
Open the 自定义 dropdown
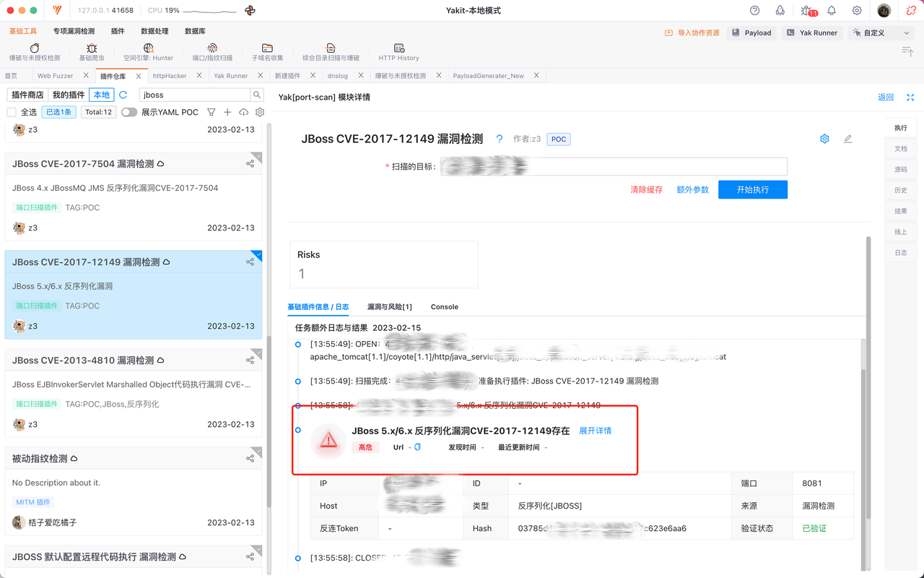[881, 33]
